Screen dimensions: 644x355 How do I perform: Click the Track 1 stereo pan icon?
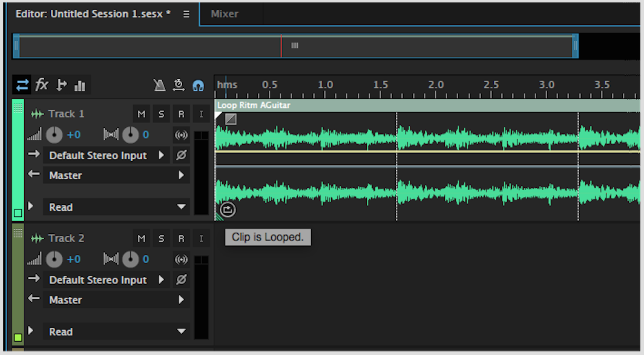[111, 134]
